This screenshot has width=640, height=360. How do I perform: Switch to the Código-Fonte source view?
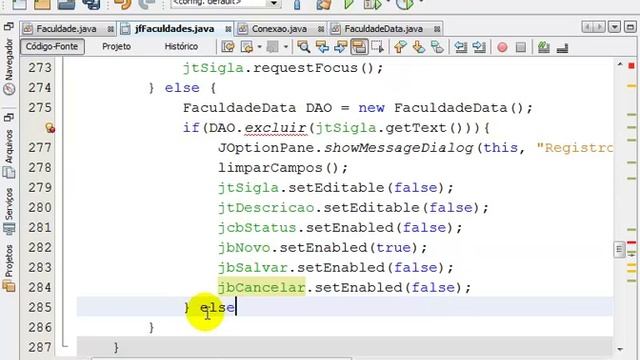click(x=52, y=47)
